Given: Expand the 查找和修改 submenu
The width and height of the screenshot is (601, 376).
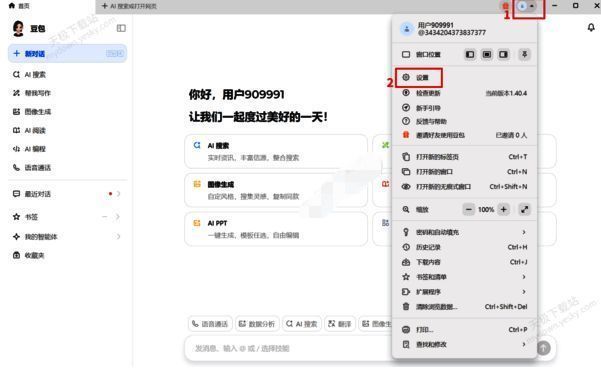Looking at the screenshot, I should tap(464, 345).
